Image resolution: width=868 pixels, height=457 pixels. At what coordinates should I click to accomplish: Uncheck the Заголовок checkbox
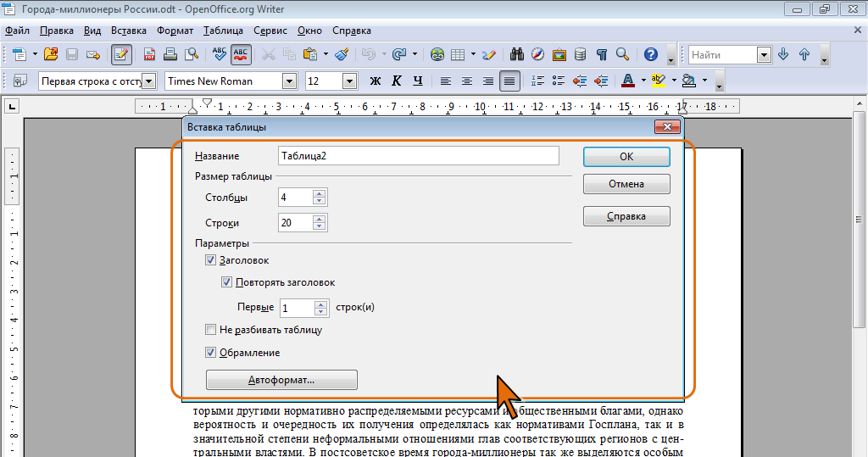tap(210, 259)
